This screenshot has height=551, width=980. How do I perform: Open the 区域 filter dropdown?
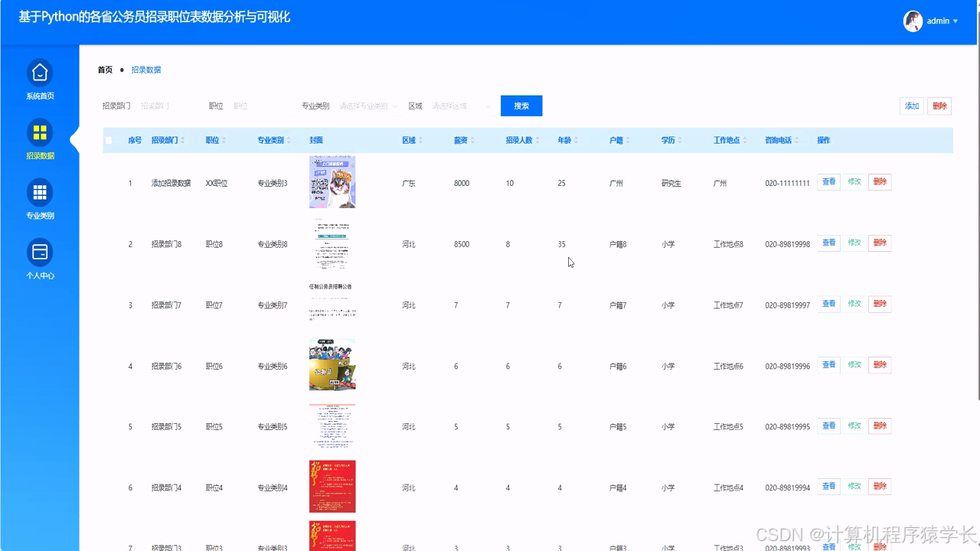coord(460,106)
